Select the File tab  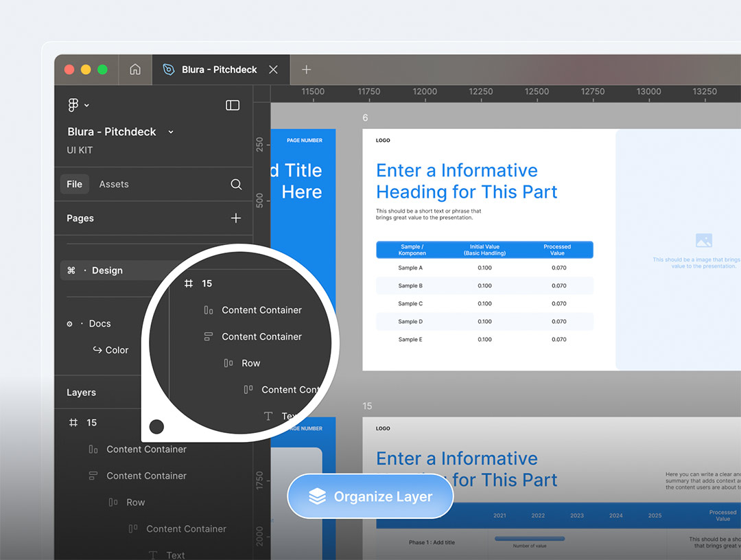(75, 184)
